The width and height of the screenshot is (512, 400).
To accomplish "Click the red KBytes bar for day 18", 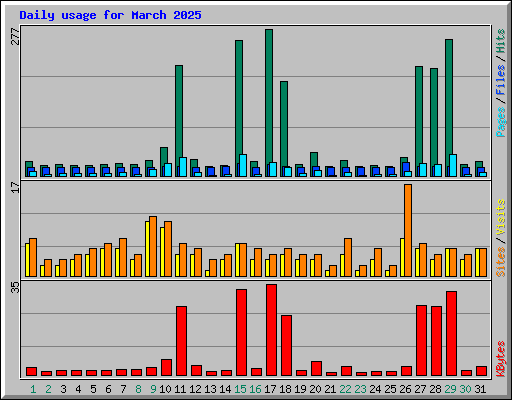I will [x=286, y=346].
